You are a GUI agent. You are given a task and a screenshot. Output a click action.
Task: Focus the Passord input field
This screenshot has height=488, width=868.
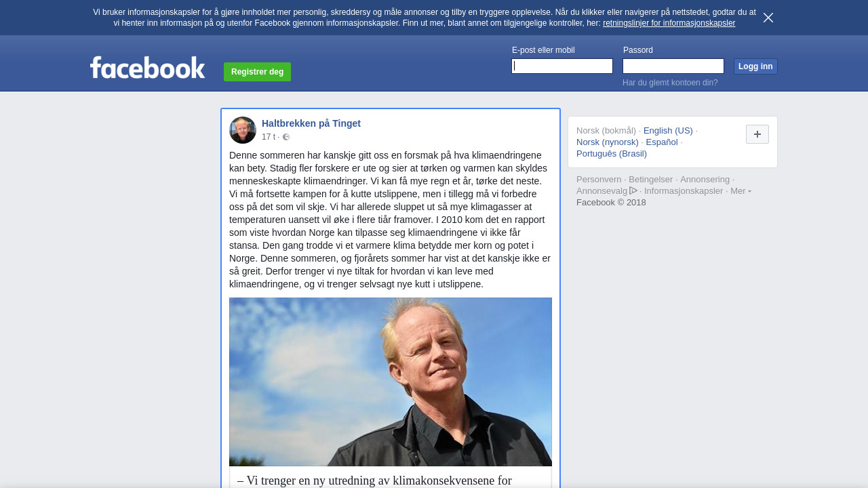click(x=673, y=66)
